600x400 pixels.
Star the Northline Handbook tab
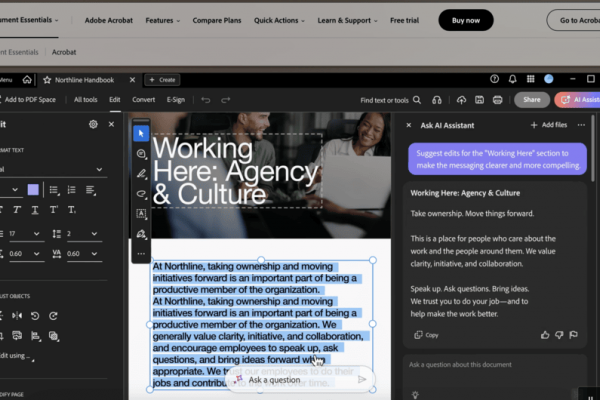coord(47,80)
